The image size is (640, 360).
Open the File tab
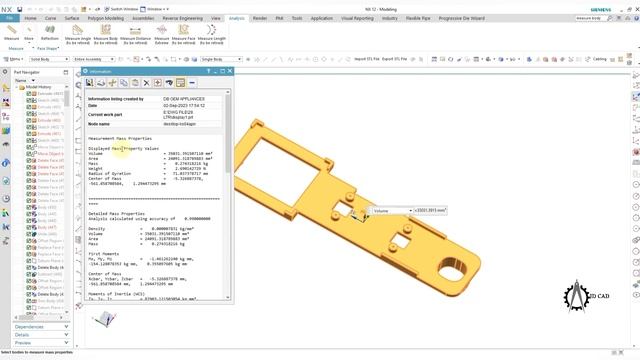coord(9,18)
